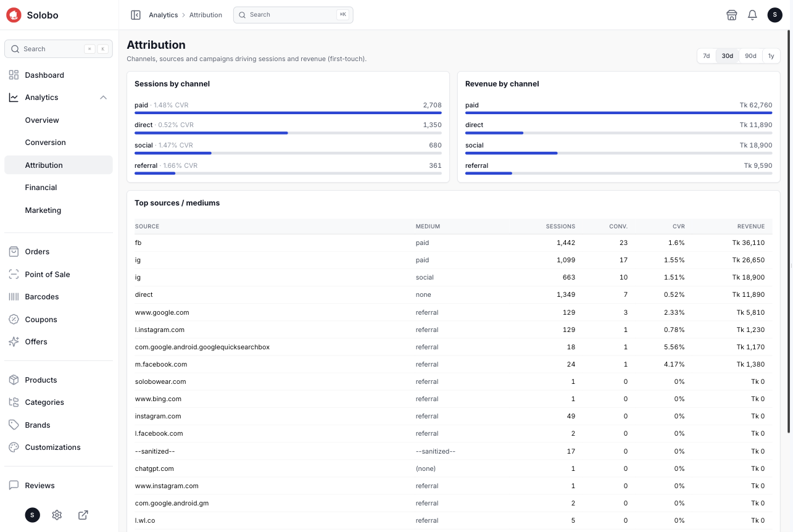This screenshot has height=532, width=793.
Task: Click the Dashboard grid icon
Action: coord(14,75)
